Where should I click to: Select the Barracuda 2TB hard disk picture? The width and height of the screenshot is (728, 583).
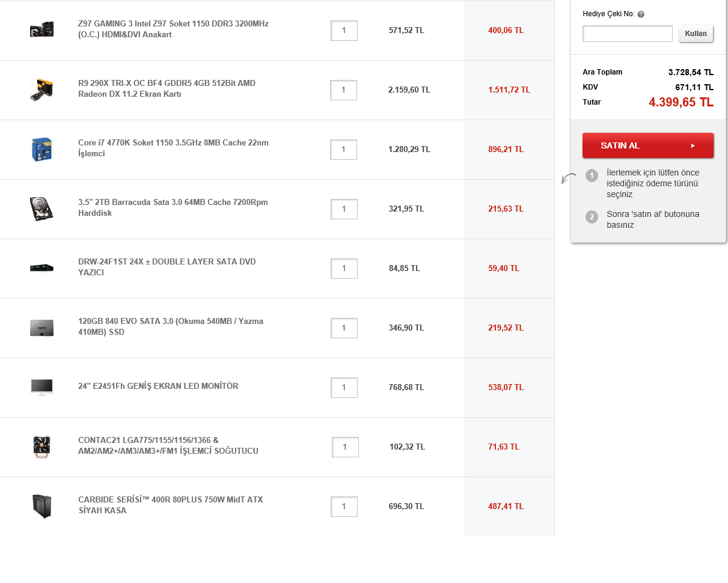(x=41, y=209)
